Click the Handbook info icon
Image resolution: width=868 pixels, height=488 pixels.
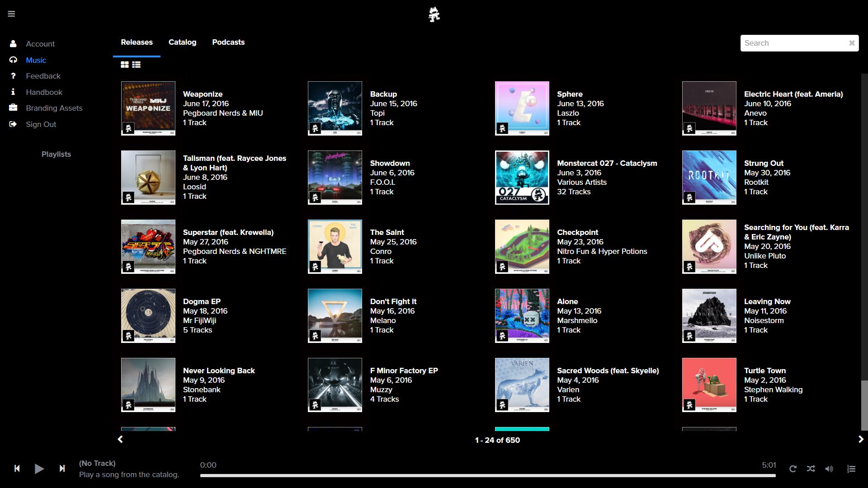[13, 92]
